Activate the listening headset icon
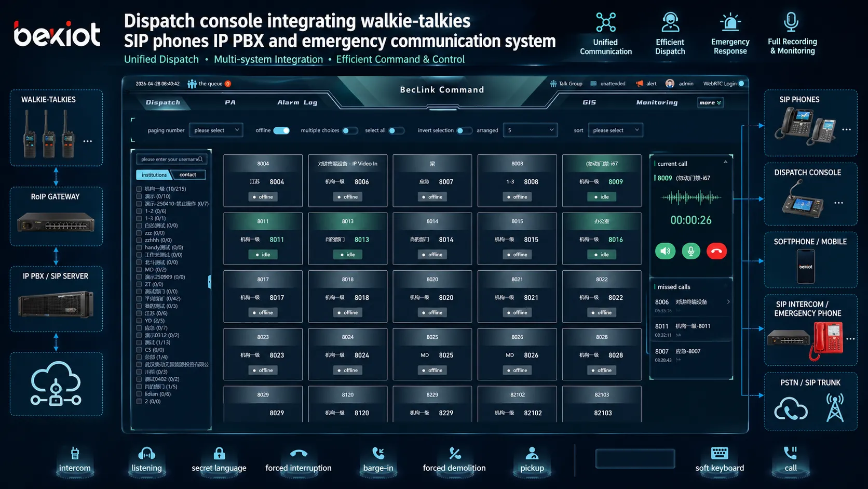 [147, 454]
